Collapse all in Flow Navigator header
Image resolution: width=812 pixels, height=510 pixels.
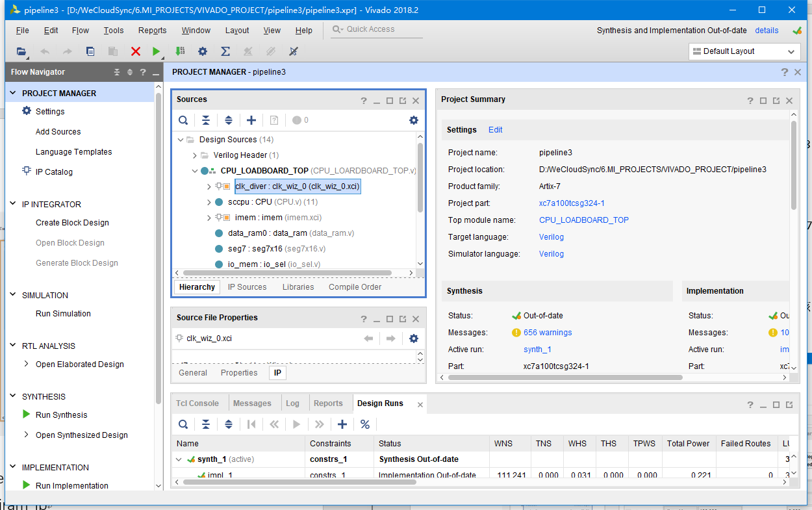click(117, 72)
